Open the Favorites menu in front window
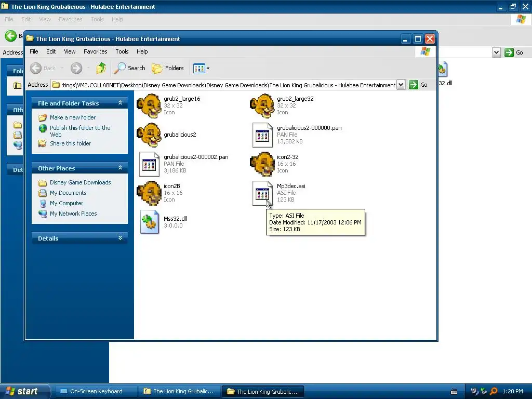532x399 pixels. point(96,51)
